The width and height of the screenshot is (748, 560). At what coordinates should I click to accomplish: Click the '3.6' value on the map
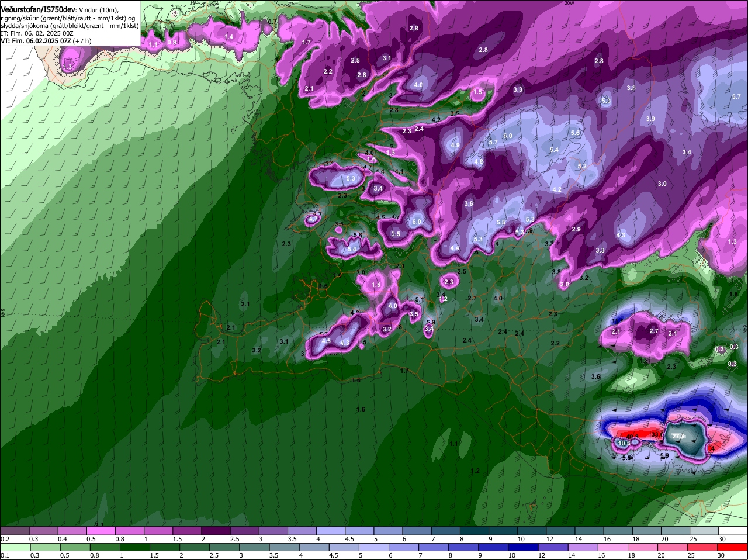click(x=595, y=376)
